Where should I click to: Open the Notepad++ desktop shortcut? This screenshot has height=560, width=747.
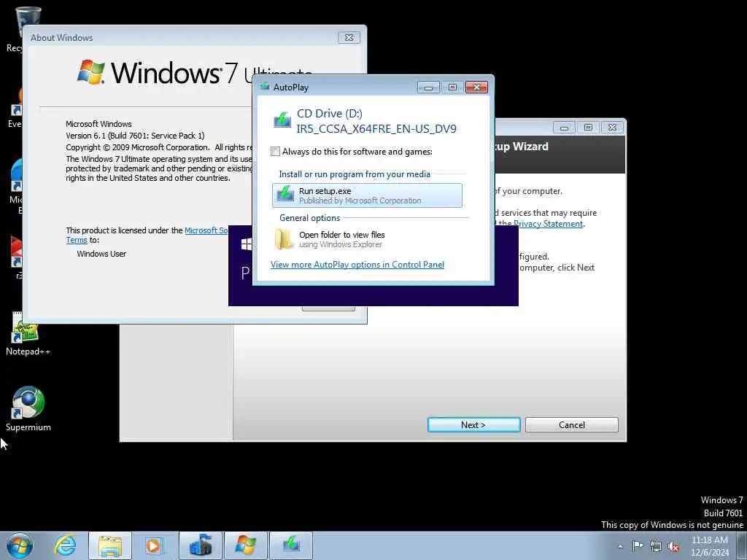[x=28, y=333]
